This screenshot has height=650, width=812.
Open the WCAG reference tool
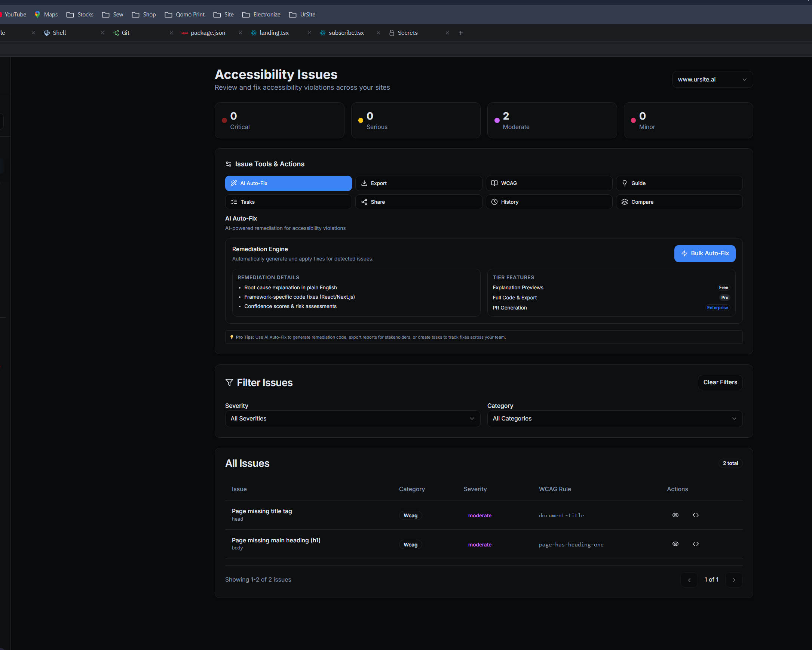click(x=548, y=183)
